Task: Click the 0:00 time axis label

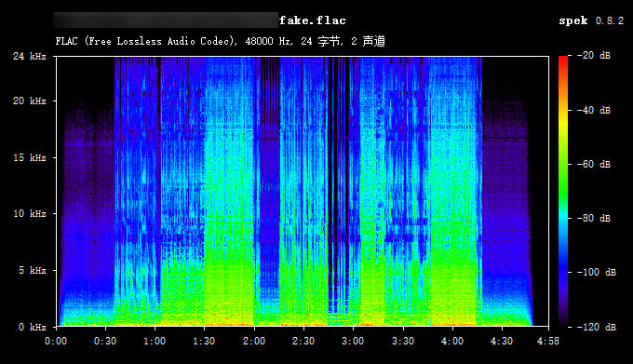Action: [56, 342]
